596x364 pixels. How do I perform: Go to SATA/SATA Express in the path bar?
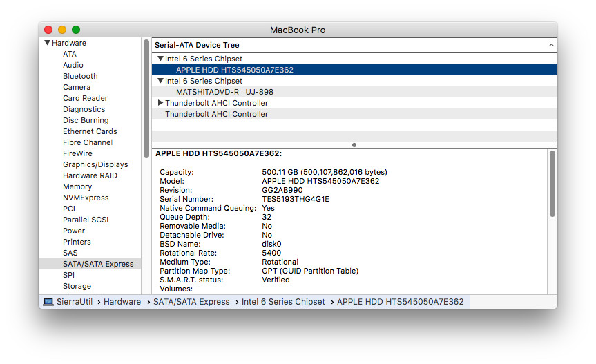tap(191, 301)
